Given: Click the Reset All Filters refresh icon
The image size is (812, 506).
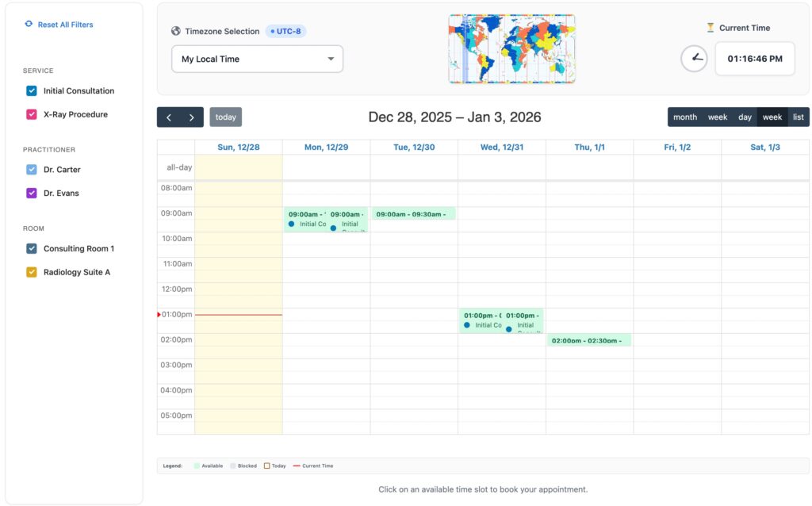Looking at the screenshot, I should [x=29, y=25].
